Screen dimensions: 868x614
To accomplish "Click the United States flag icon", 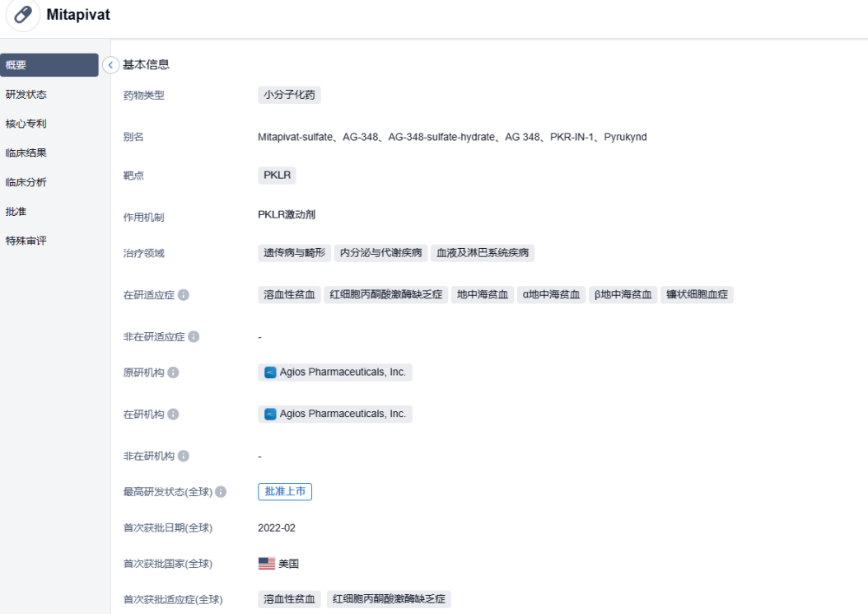I will pyautogui.click(x=267, y=564).
